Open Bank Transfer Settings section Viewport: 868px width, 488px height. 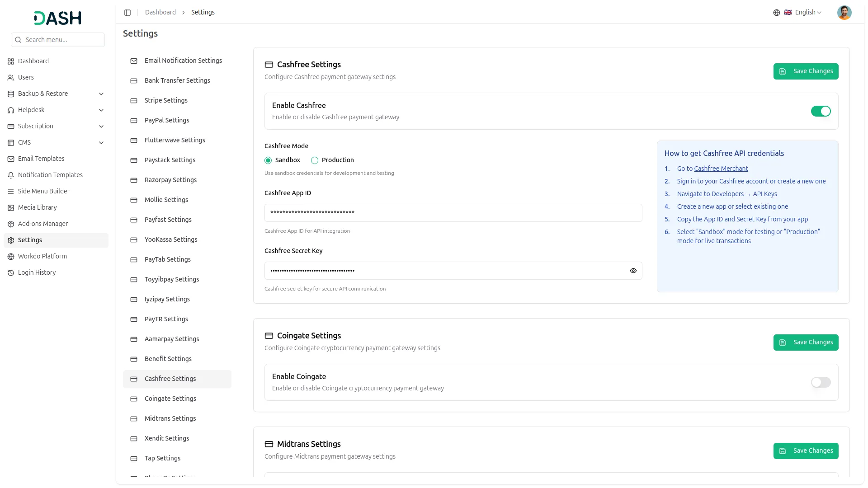point(177,81)
